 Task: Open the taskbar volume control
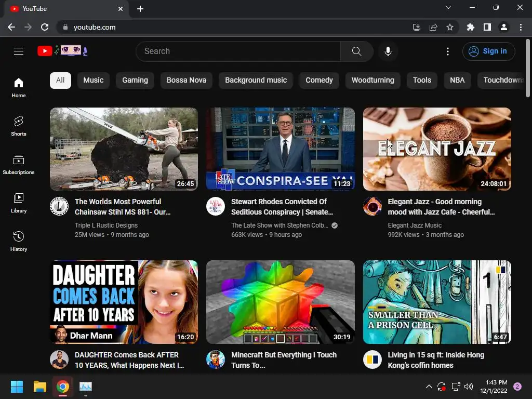coord(469,387)
